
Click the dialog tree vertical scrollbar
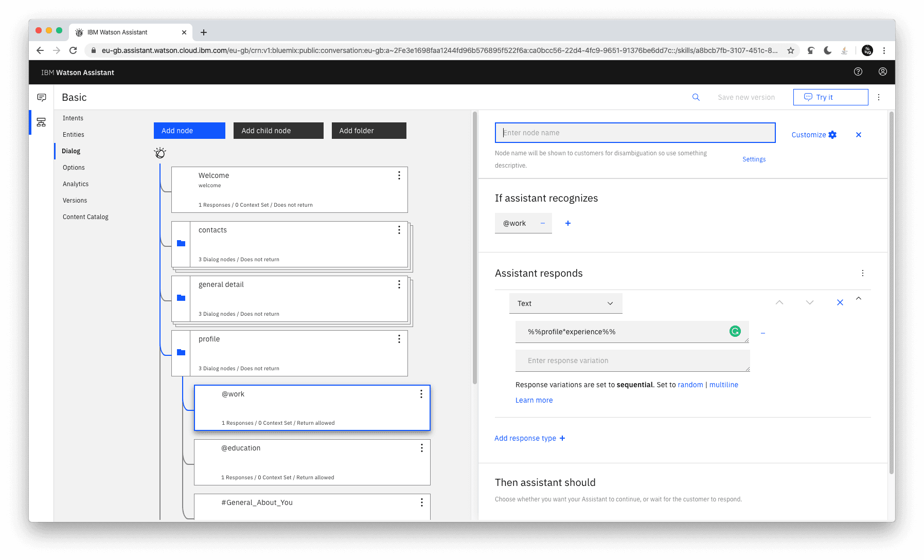point(474,248)
